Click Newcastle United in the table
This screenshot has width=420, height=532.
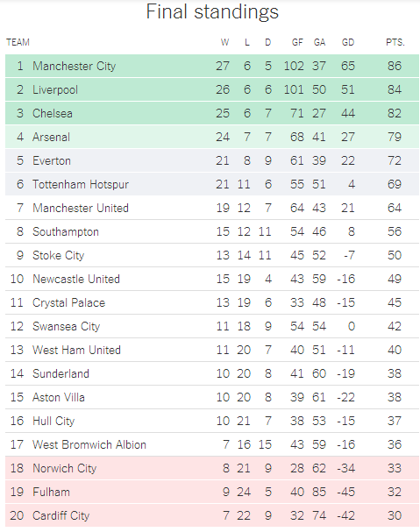pos(76,279)
